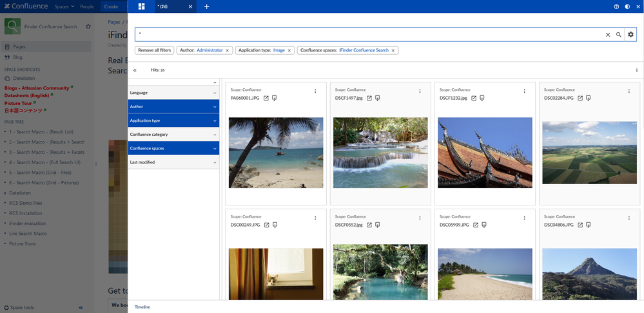Open more options for PA060001.JPG card
This screenshot has height=313, width=644.
pyautogui.click(x=315, y=91)
